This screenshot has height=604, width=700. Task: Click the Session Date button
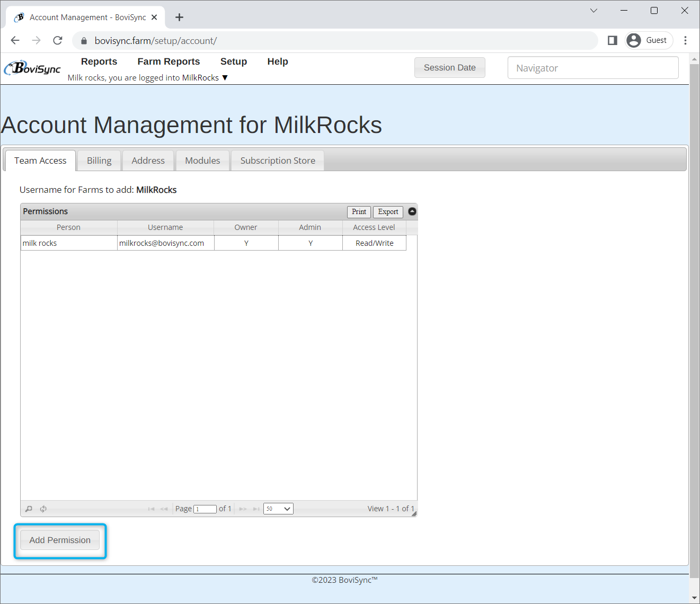(449, 68)
